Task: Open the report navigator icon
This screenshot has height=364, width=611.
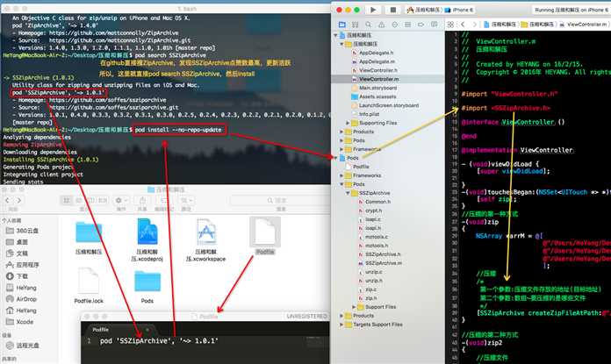Action: click(x=434, y=25)
